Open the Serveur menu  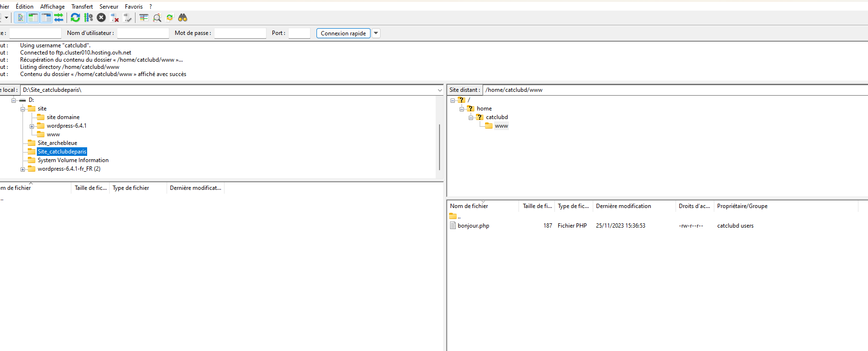tap(109, 7)
